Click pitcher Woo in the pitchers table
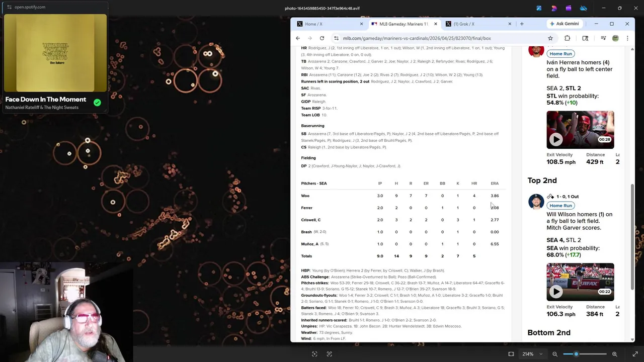The image size is (644, 362). point(305,196)
